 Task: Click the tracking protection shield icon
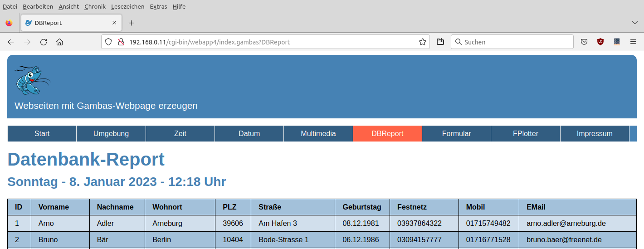coord(108,42)
